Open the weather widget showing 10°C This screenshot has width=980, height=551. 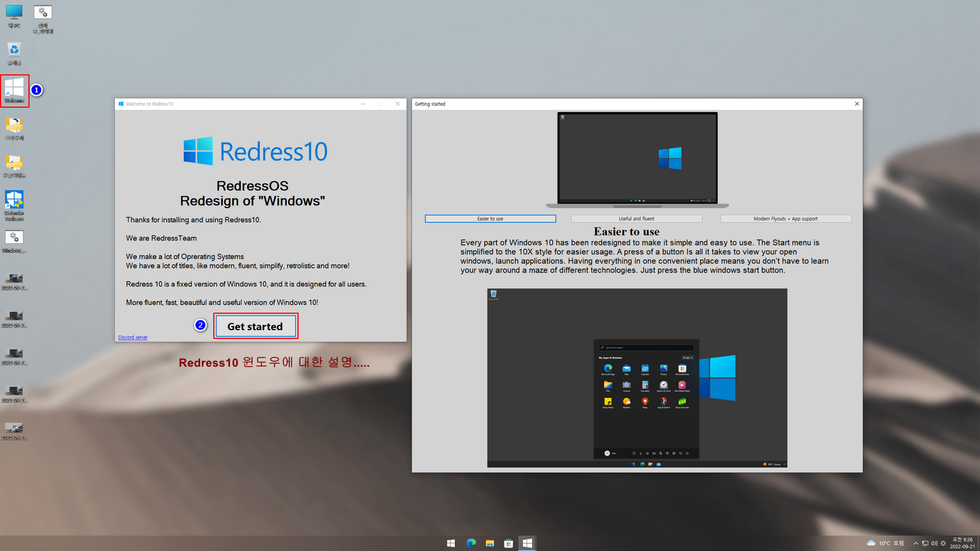coord(885,543)
